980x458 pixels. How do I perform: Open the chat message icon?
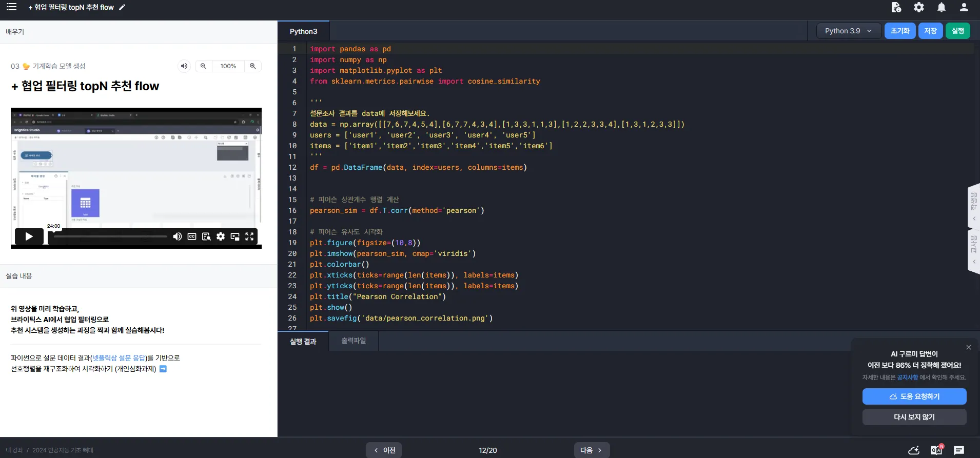(x=958, y=450)
